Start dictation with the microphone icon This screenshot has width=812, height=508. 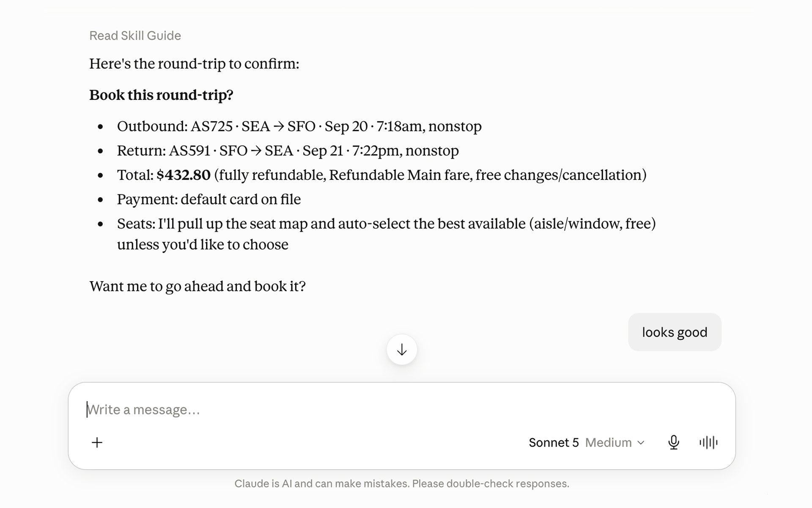coord(674,442)
